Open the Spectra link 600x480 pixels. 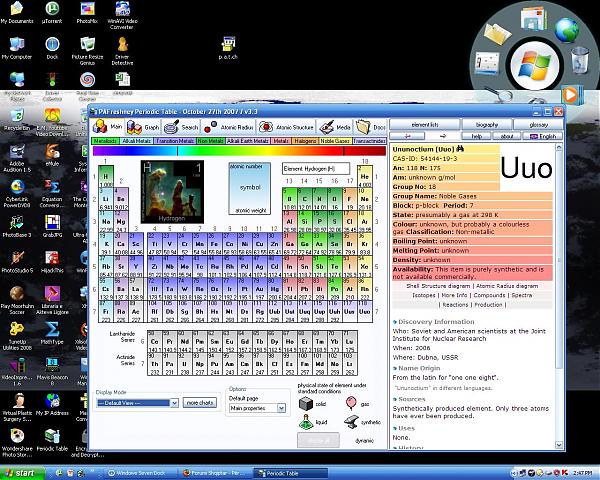[522, 295]
